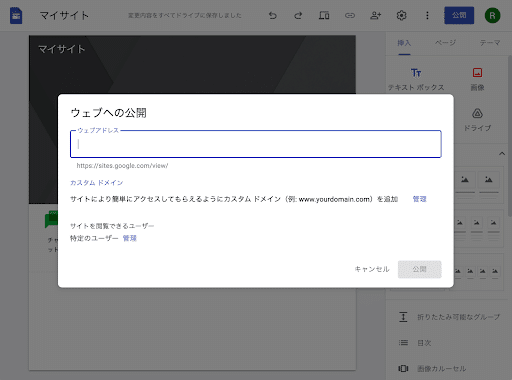Insert a テキスト ボックス

[x=416, y=80]
